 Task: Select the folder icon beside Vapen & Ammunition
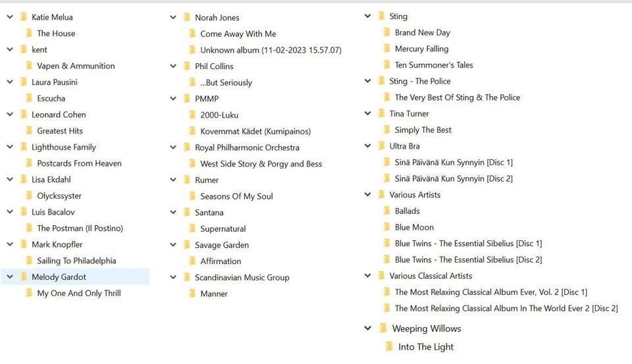pyautogui.click(x=29, y=66)
